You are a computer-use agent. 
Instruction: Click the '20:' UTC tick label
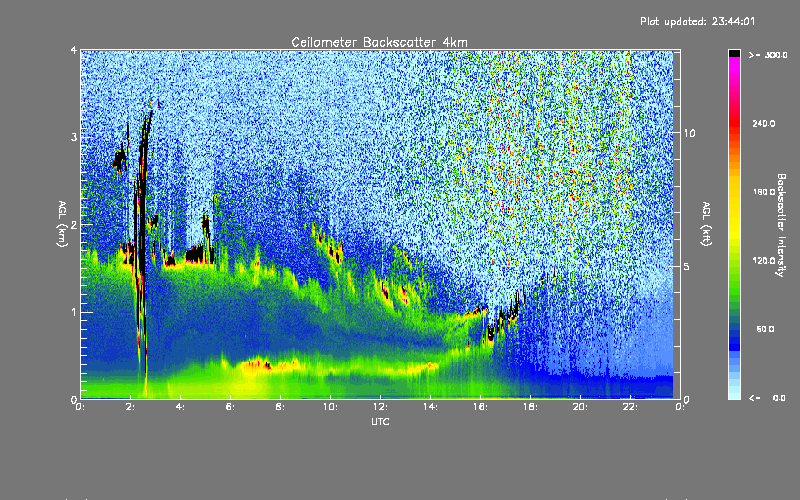(580, 407)
